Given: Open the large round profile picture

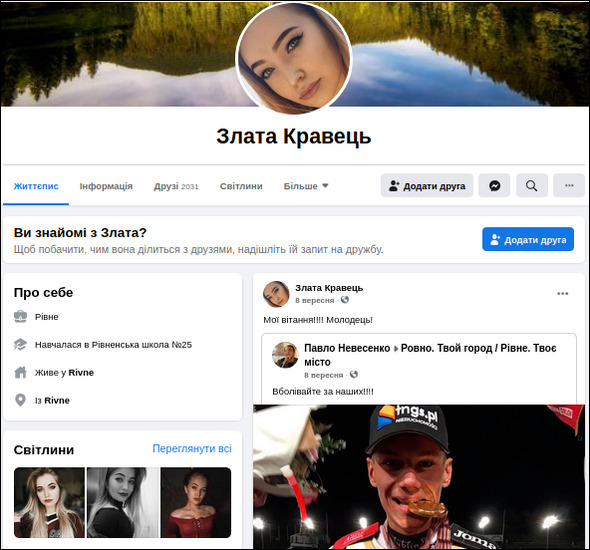Looking at the screenshot, I should tap(293, 57).
